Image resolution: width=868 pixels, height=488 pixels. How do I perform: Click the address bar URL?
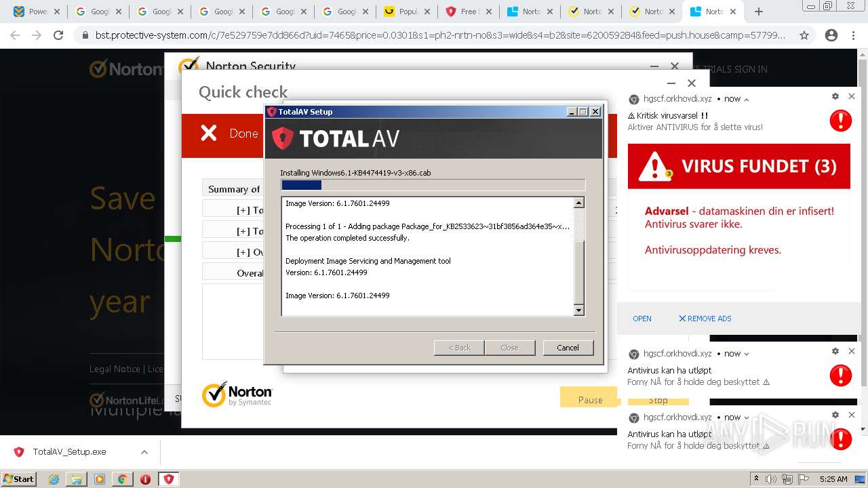[x=441, y=35]
